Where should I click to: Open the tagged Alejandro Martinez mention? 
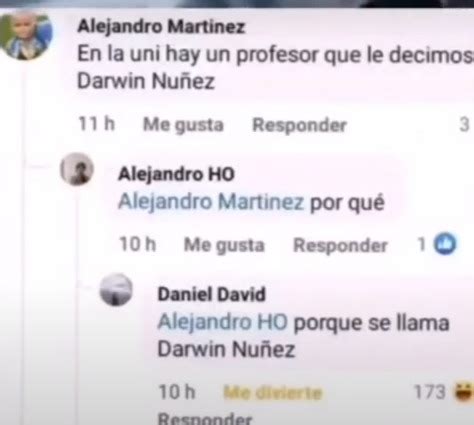211,202
